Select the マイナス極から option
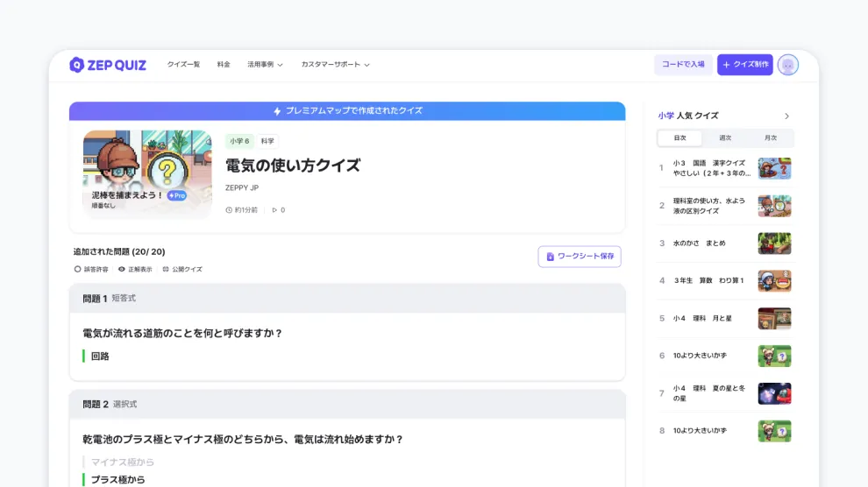Image resolution: width=868 pixels, height=487 pixels. point(123,462)
